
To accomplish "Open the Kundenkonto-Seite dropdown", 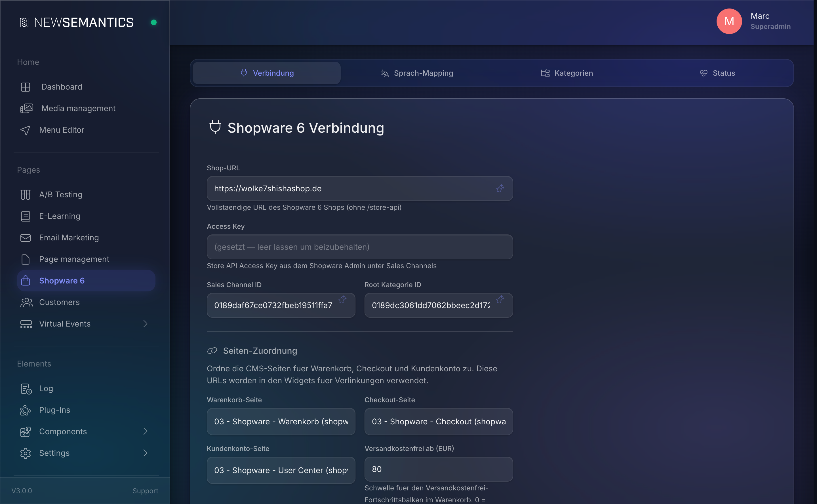I will 281,470.
